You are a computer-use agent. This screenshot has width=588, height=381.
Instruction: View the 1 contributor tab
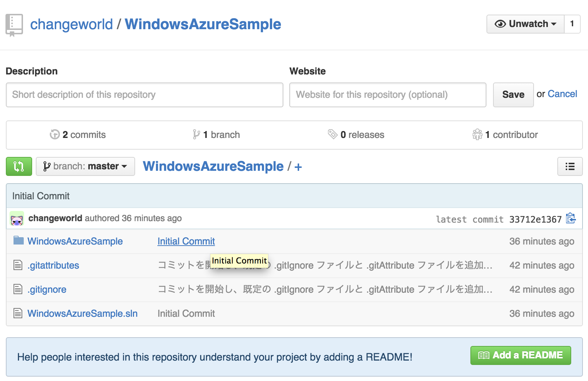coord(505,135)
